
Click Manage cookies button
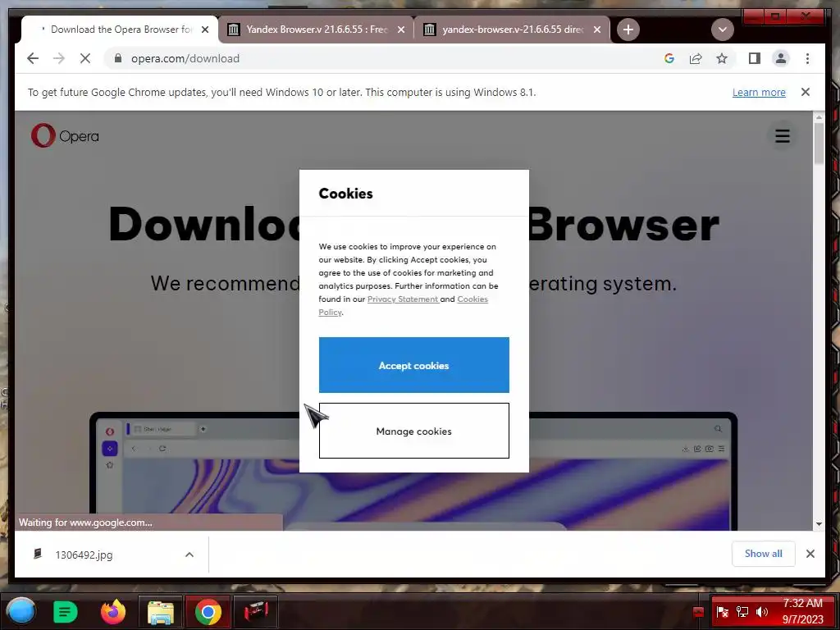pos(413,431)
